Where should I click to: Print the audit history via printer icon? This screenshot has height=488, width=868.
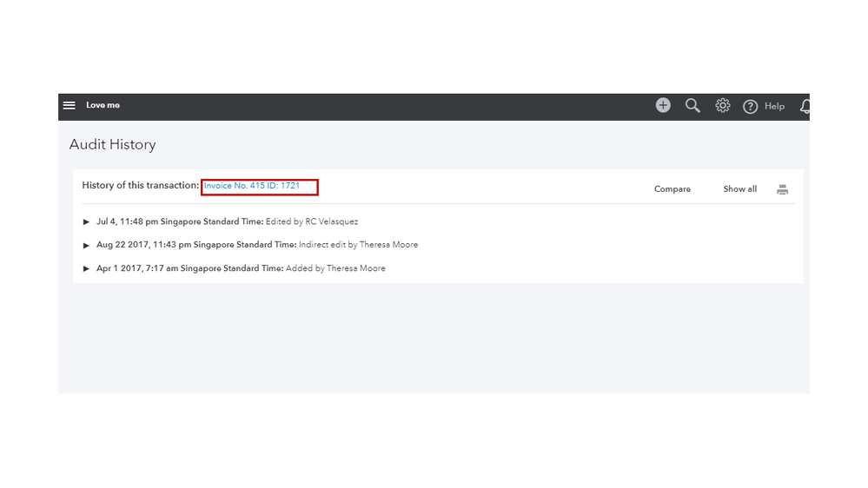click(782, 190)
